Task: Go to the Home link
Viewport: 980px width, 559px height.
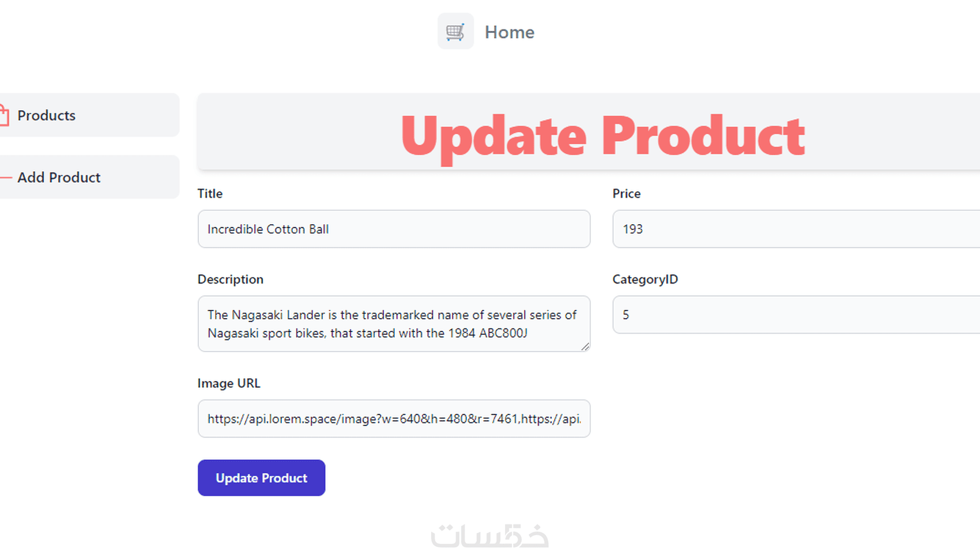Action: (509, 32)
